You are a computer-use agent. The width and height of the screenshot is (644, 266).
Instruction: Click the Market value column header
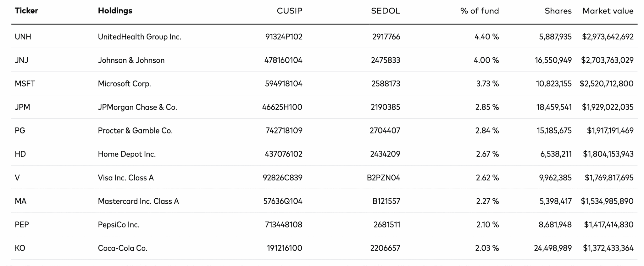point(608,11)
